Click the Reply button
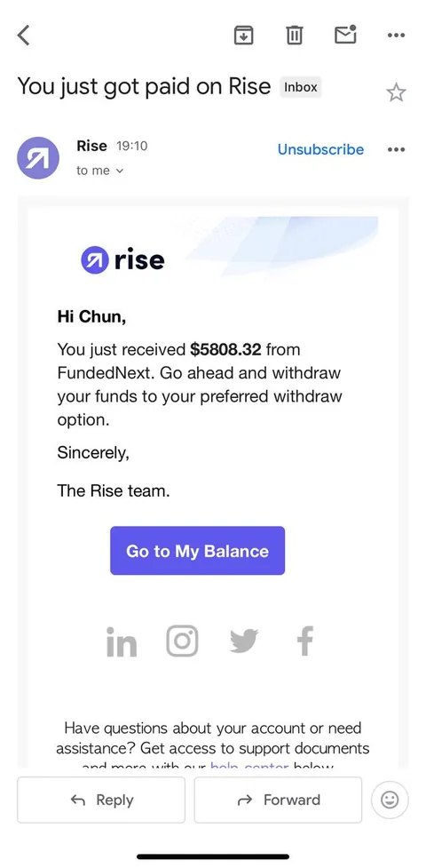Viewport: 426px width, 868px height. tap(101, 800)
